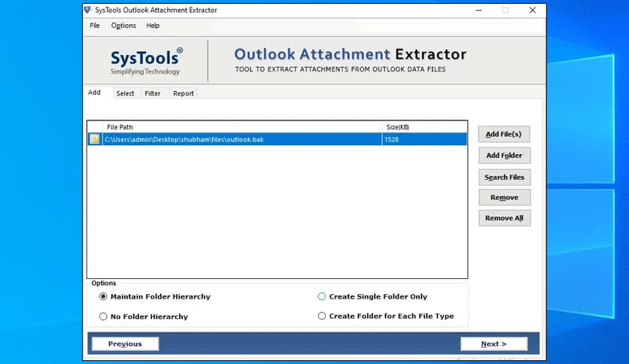Minimize the Outlook Attachment Extractor window

pos(479,10)
